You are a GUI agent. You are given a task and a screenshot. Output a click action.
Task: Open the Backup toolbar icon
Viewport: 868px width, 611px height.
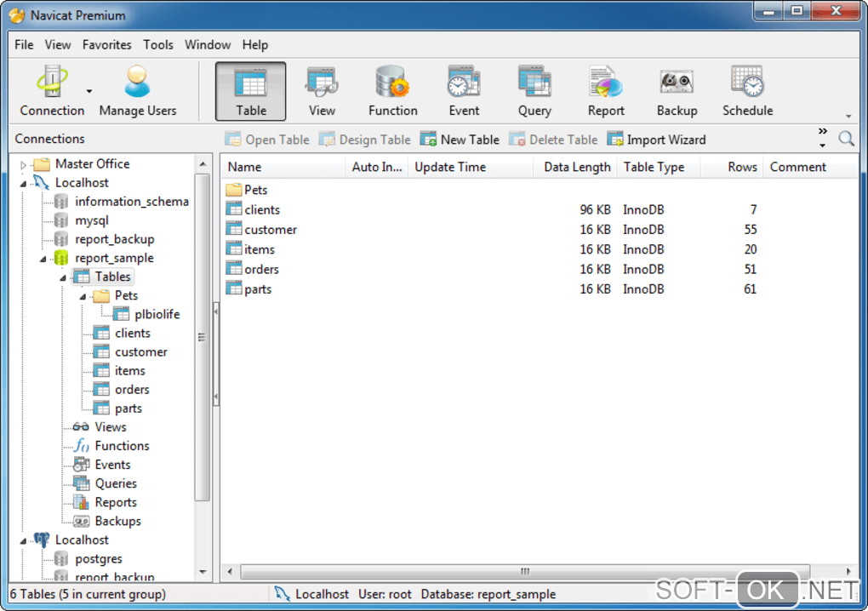[677, 91]
